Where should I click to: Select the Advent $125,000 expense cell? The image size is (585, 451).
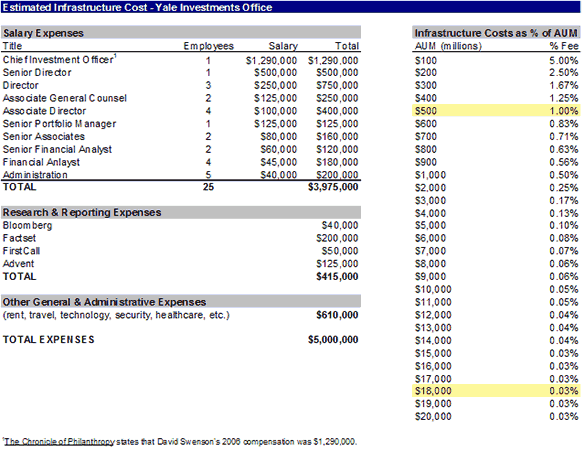pos(337,264)
